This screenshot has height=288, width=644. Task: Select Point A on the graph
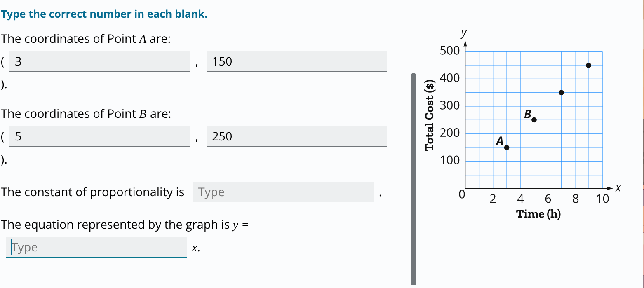click(507, 147)
